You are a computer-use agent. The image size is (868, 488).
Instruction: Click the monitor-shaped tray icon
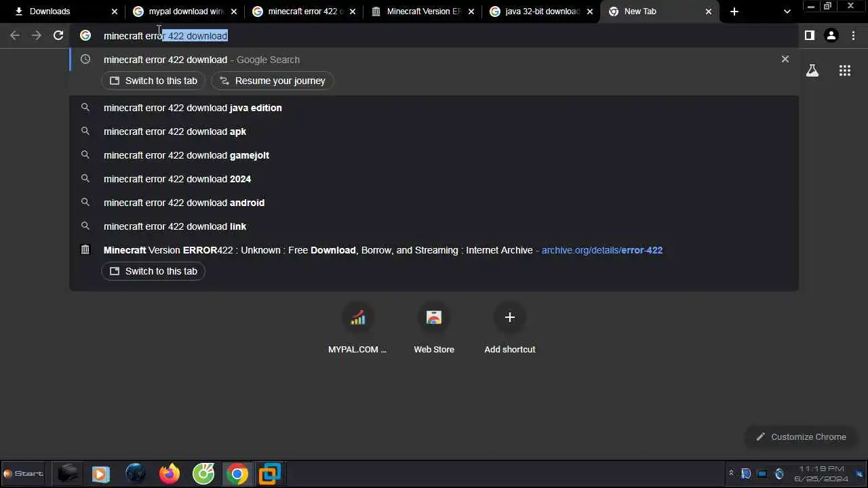click(x=762, y=474)
